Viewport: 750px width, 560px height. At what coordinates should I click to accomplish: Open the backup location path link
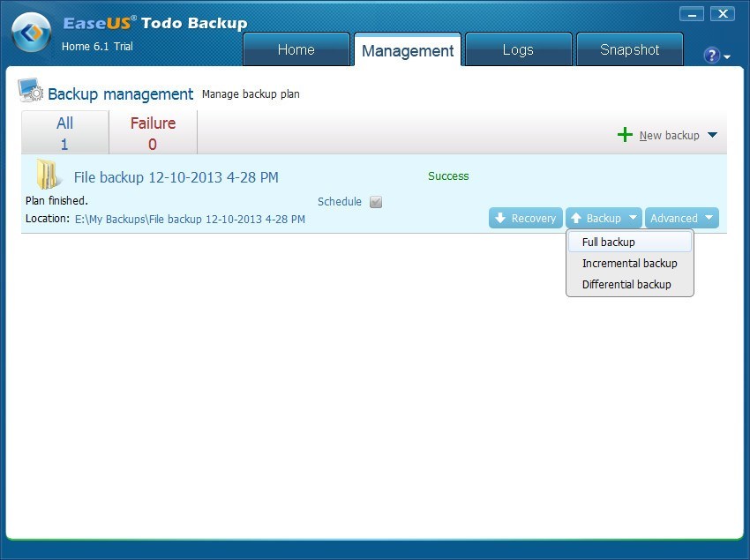tap(190, 220)
